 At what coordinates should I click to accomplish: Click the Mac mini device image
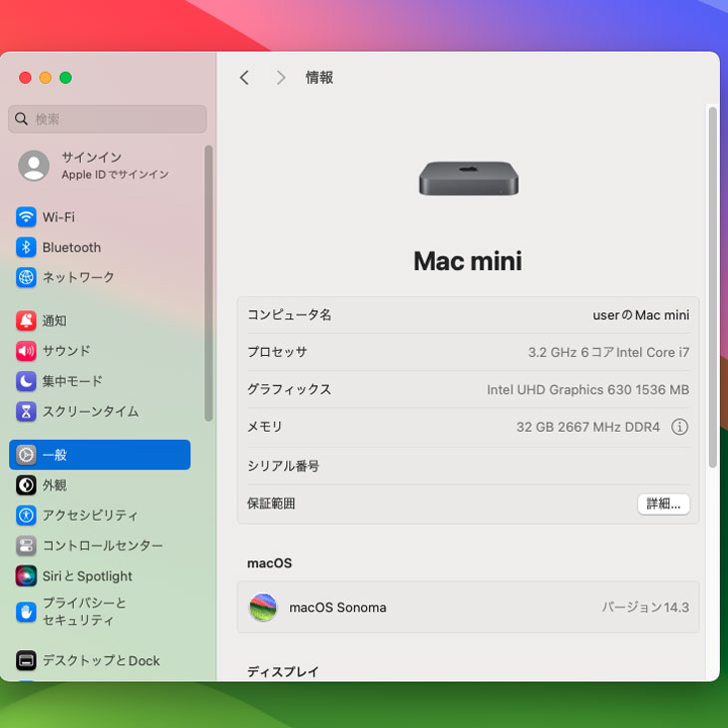coord(468,179)
